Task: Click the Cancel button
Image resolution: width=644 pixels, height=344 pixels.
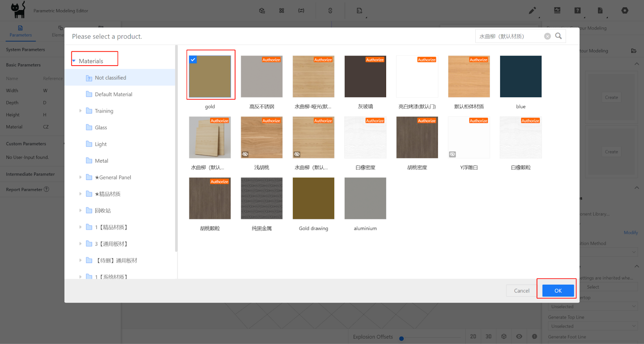Action: click(521, 290)
